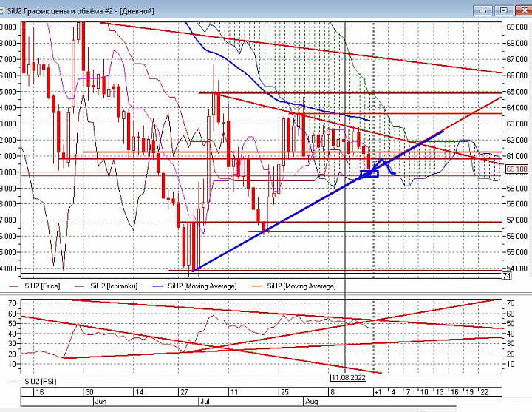
Task: Click the '10' forecast tick on the time axis
Action: point(424,392)
